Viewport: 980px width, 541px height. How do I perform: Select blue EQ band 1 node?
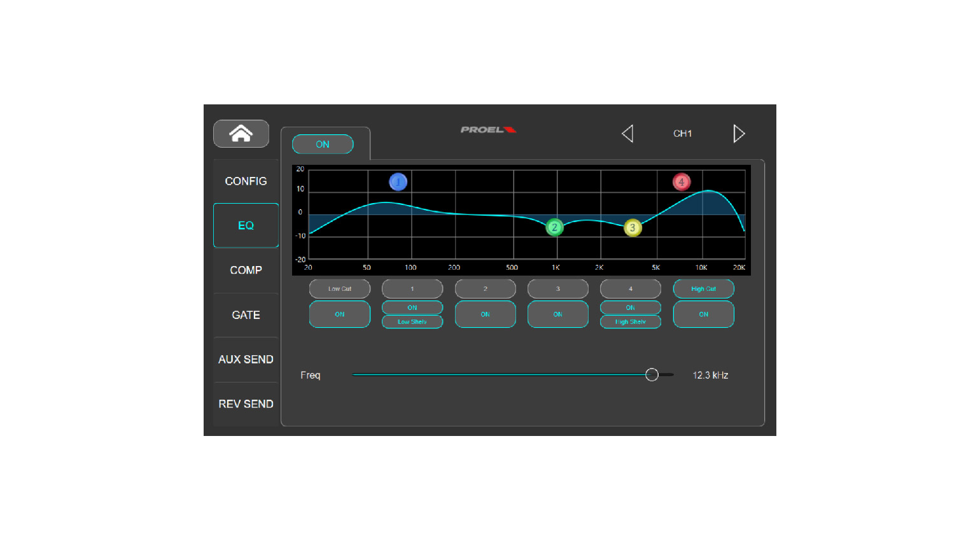pos(398,182)
